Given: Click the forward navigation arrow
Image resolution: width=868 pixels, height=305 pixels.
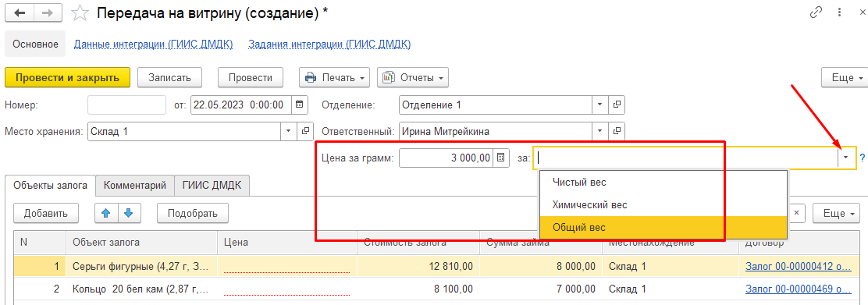Looking at the screenshot, I should [x=48, y=13].
